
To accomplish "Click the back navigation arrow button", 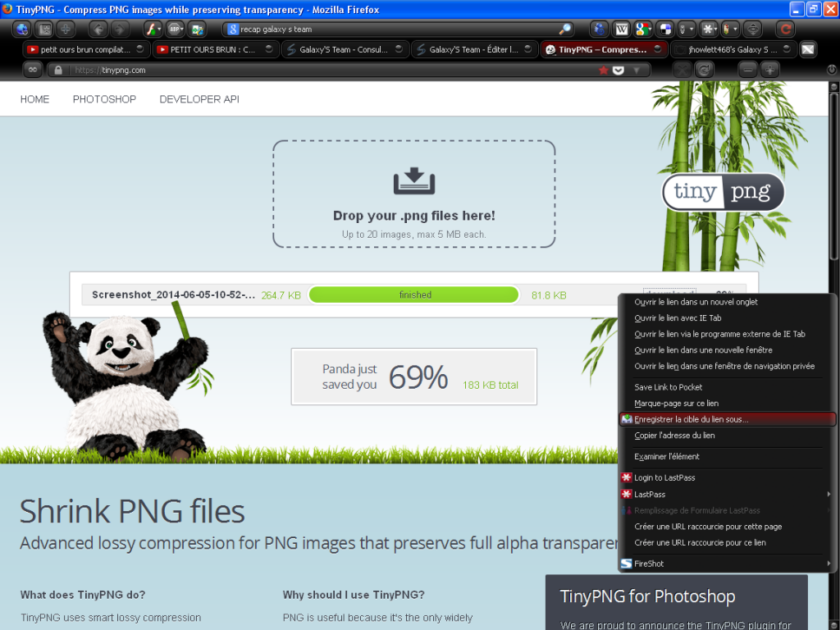I will [x=98, y=30].
